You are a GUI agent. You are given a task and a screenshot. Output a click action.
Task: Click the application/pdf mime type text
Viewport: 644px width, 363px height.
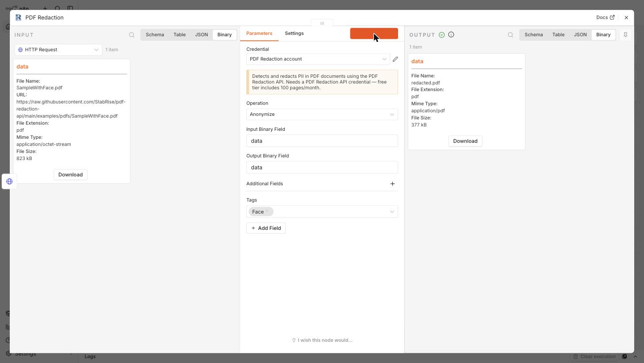(x=428, y=111)
